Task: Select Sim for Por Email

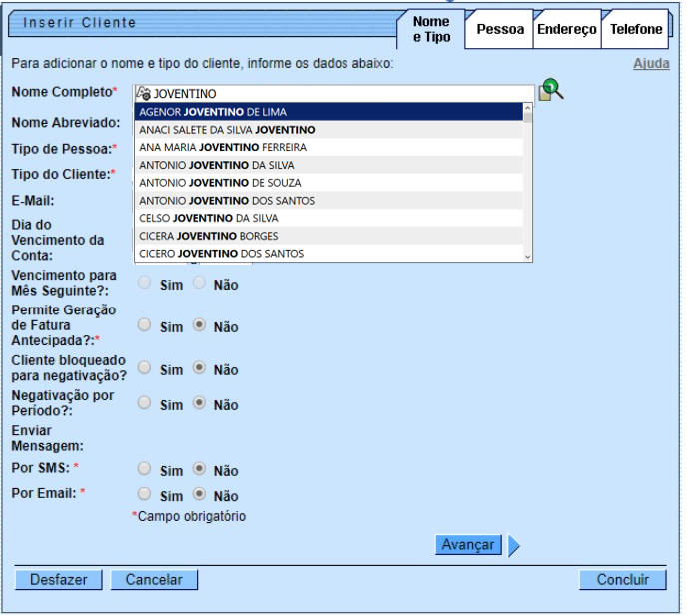Action: coord(145,494)
